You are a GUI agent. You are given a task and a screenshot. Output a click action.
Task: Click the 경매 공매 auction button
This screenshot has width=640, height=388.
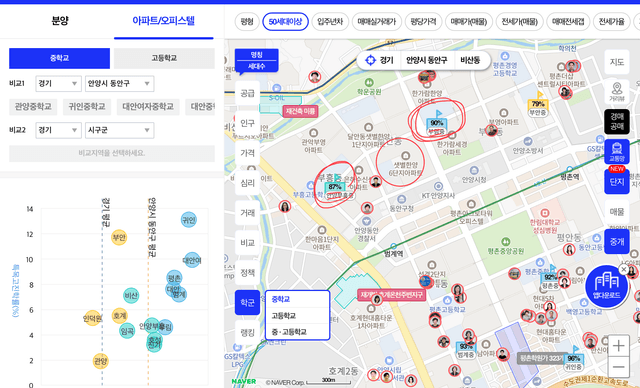click(617, 122)
